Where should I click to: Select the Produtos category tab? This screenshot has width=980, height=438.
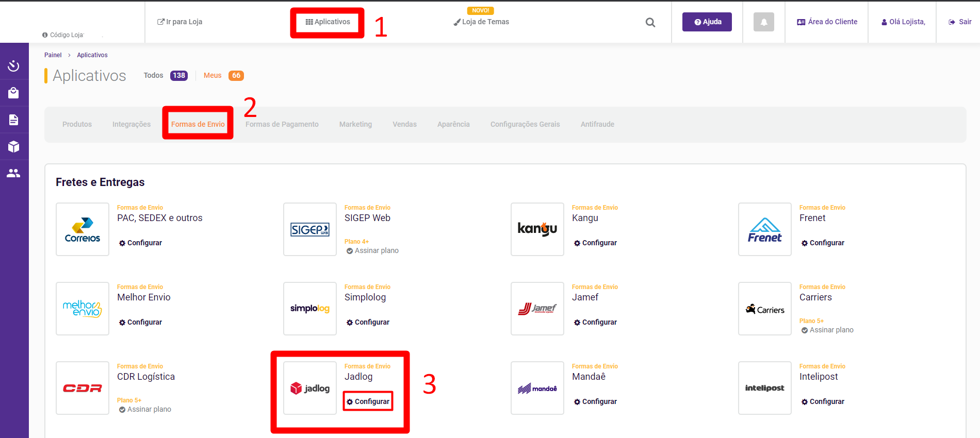pos(77,124)
